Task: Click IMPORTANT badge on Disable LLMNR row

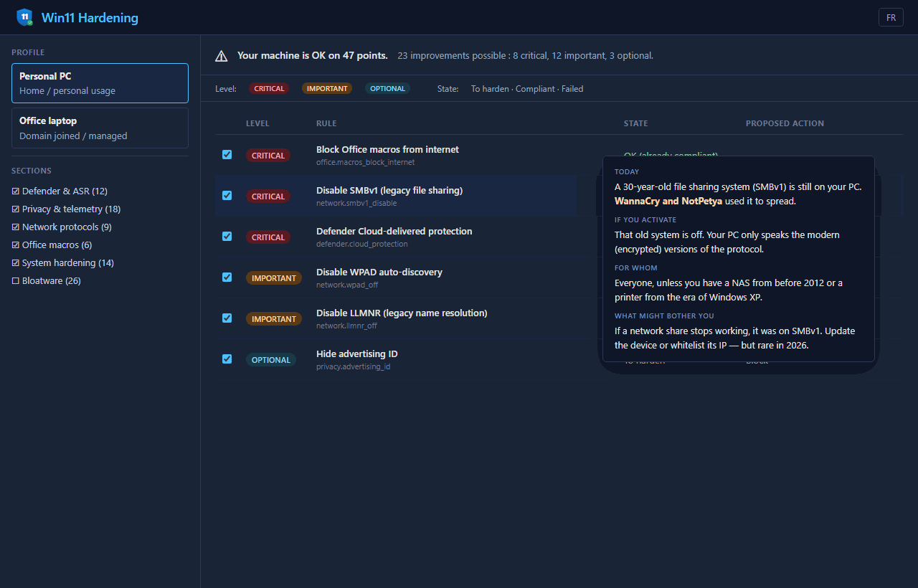Action: click(x=274, y=319)
